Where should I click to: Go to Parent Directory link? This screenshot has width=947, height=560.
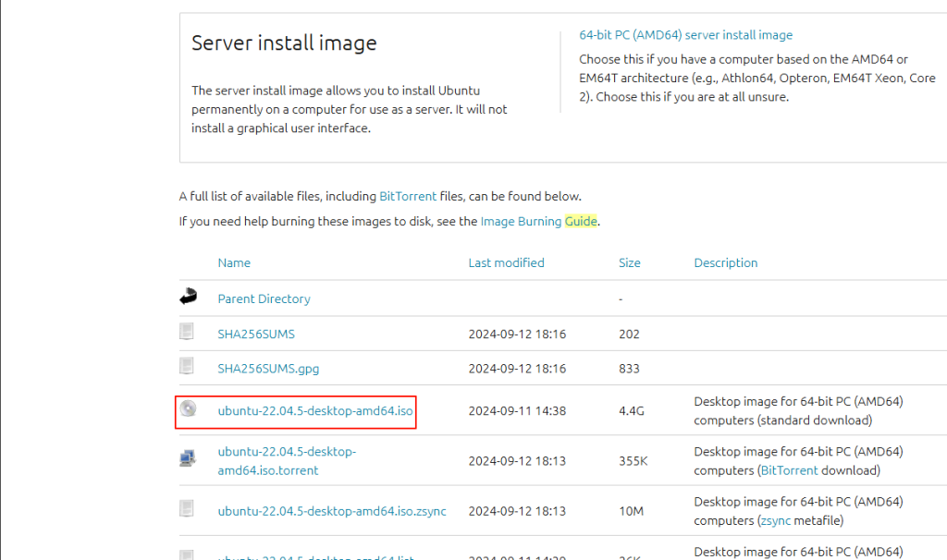coord(264,298)
